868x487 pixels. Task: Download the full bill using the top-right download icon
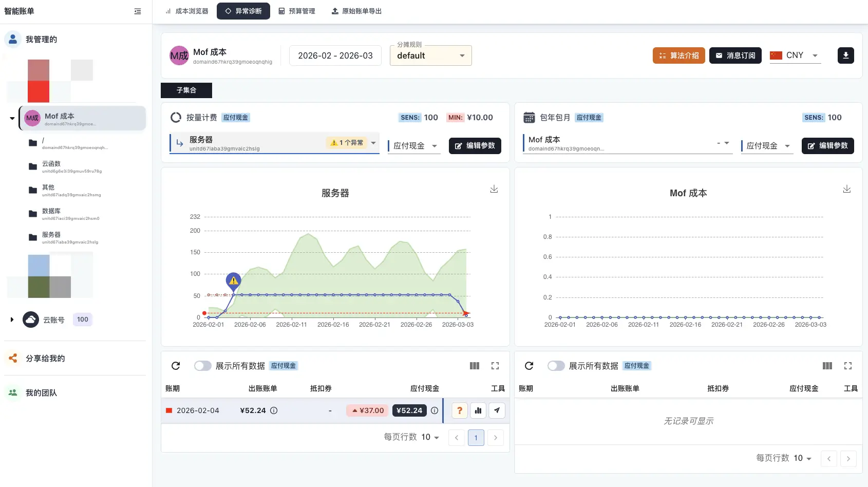(x=845, y=55)
